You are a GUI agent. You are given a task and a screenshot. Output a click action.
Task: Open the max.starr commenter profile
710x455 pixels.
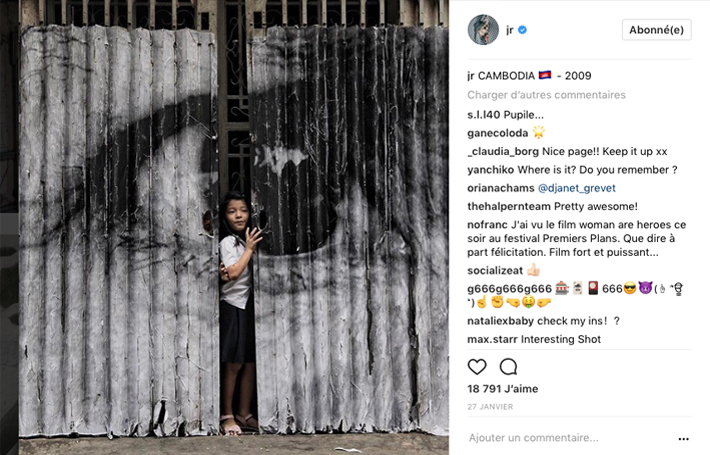[492, 340]
